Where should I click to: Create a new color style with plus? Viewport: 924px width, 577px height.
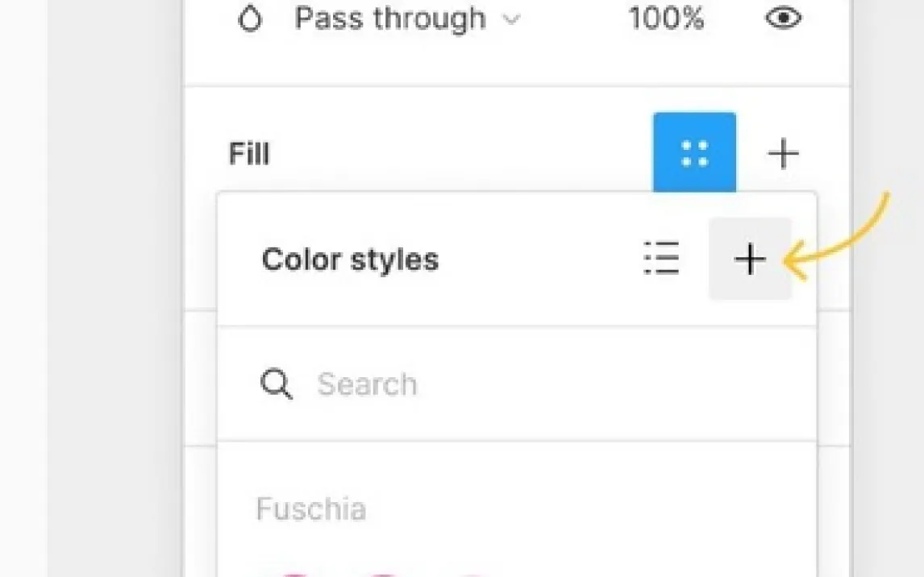coord(750,259)
